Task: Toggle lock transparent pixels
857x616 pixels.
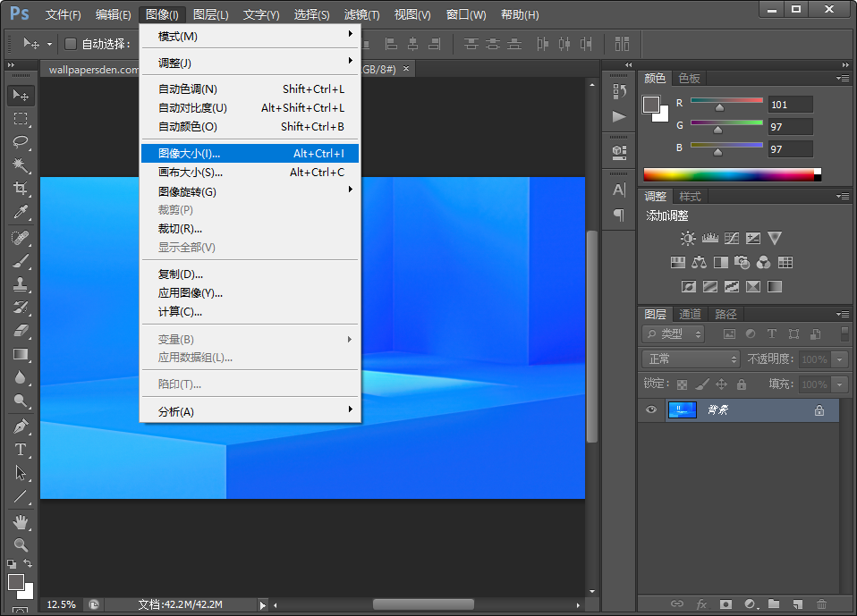Action: coord(683,384)
